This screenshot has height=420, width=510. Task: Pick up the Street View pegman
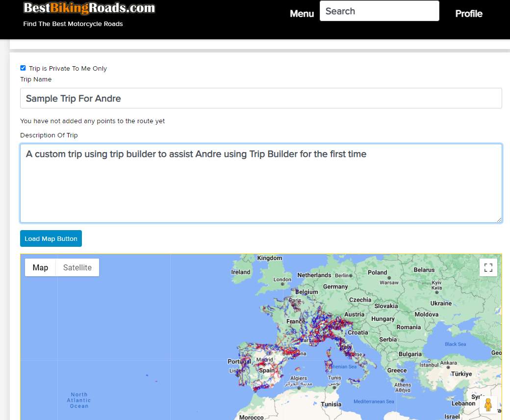488,405
